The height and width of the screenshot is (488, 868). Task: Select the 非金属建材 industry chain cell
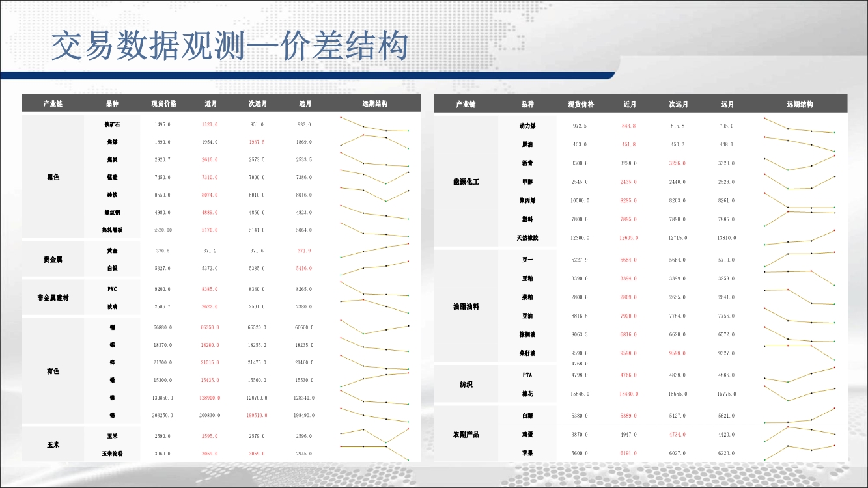(x=53, y=297)
